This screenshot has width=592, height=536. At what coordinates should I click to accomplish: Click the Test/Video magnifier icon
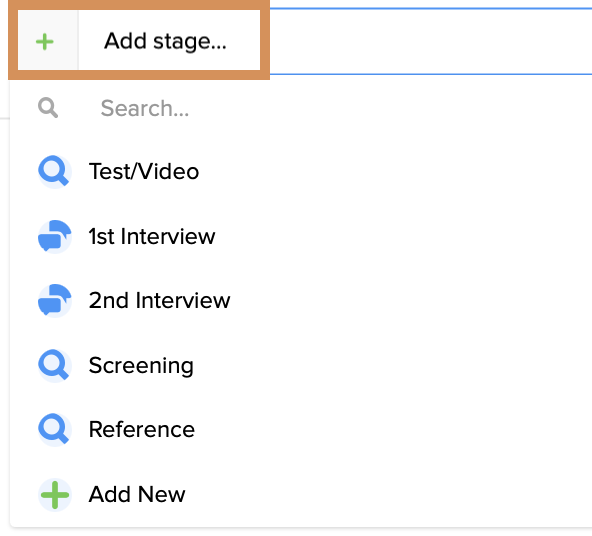(x=54, y=172)
